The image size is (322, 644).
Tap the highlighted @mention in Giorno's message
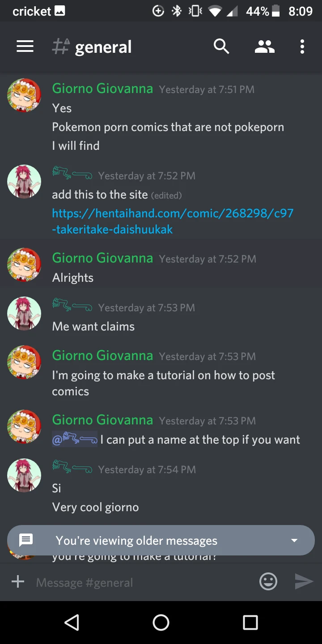(x=75, y=440)
